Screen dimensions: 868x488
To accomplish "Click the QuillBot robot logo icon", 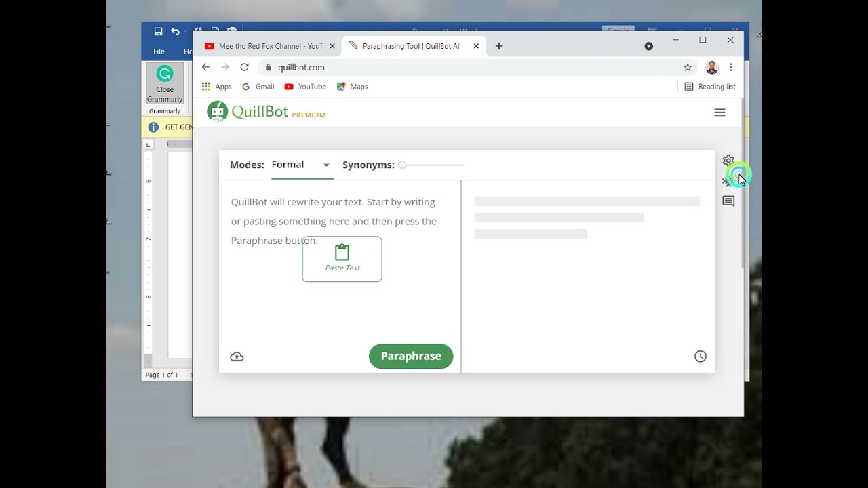I will coord(218,111).
